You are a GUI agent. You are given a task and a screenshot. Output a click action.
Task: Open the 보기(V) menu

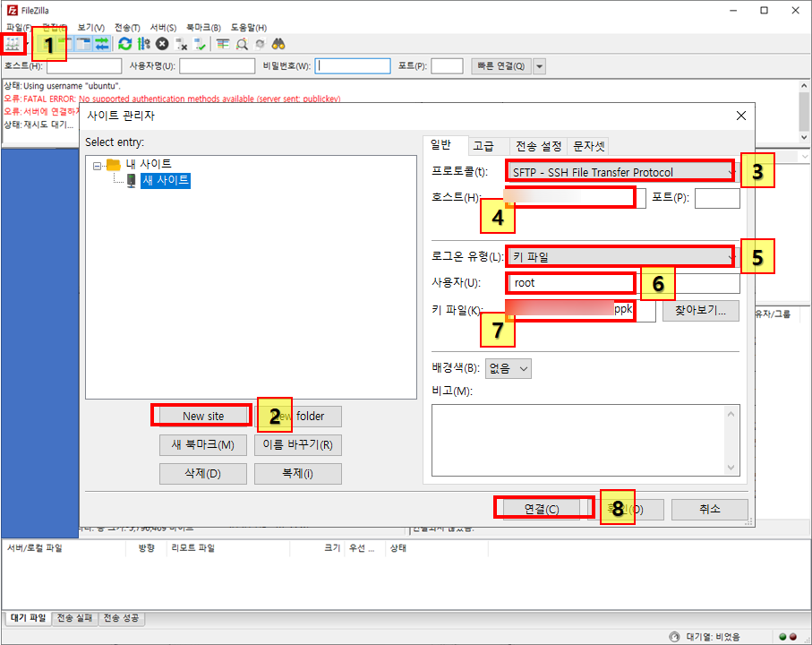point(91,28)
